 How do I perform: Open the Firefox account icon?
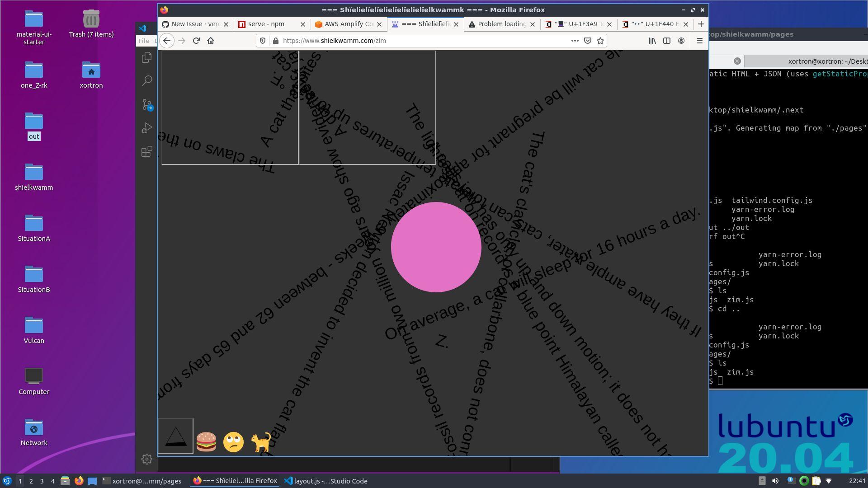(681, 41)
